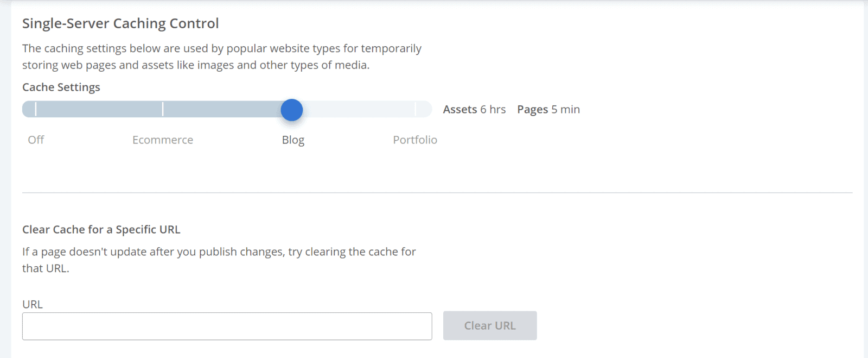The width and height of the screenshot is (868, 358).
Task: Select the Single-Server Caching Control heading
Action: [120, 23]
